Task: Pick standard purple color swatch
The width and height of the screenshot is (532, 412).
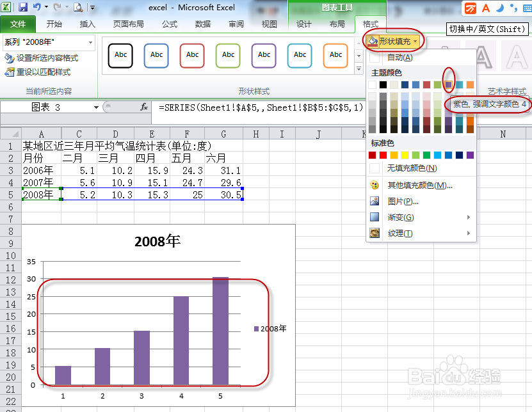Action: [470, 155]
